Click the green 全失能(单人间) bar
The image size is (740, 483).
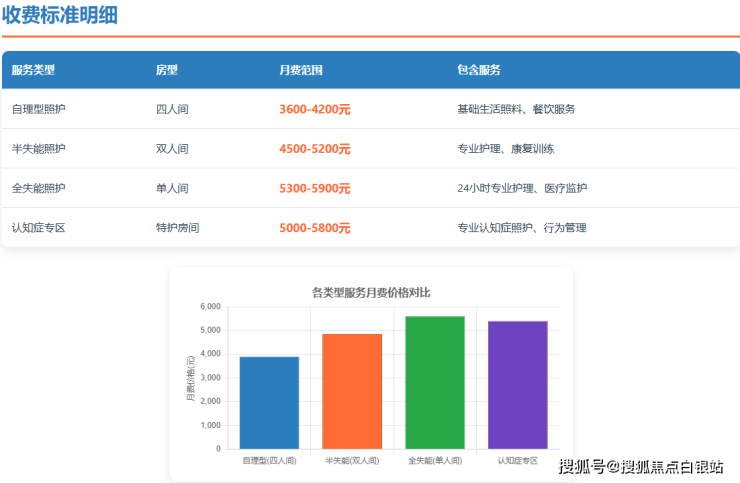coord(435,383)
